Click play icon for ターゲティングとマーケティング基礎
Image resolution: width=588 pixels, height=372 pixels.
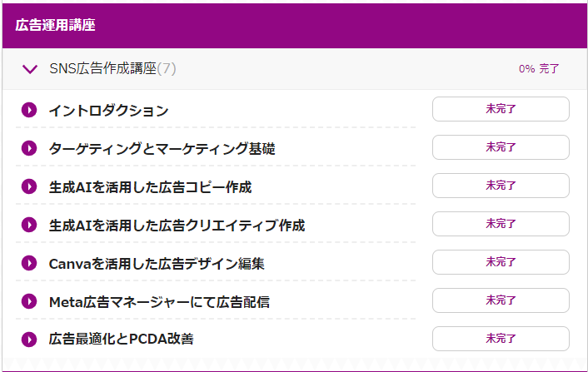(x=29, y=148)
